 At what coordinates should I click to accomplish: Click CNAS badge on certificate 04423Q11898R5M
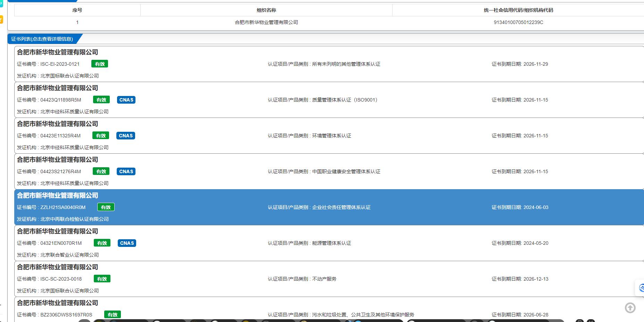126,100
